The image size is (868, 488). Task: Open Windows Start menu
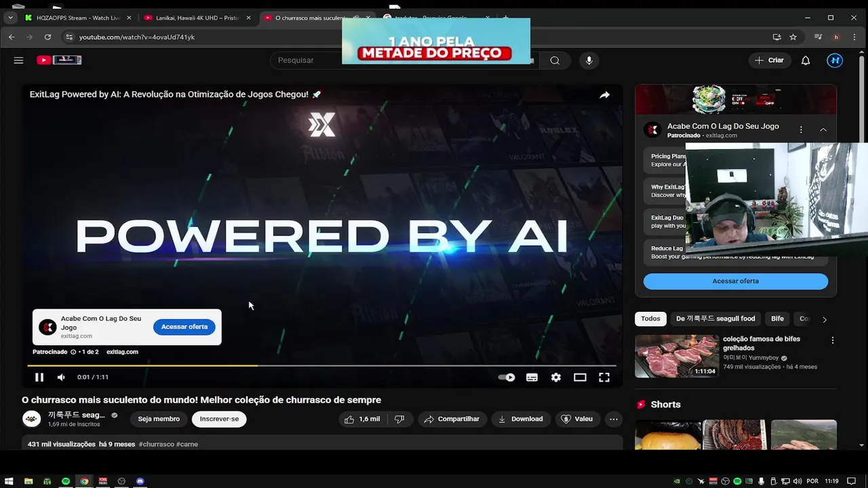[9, 481]
